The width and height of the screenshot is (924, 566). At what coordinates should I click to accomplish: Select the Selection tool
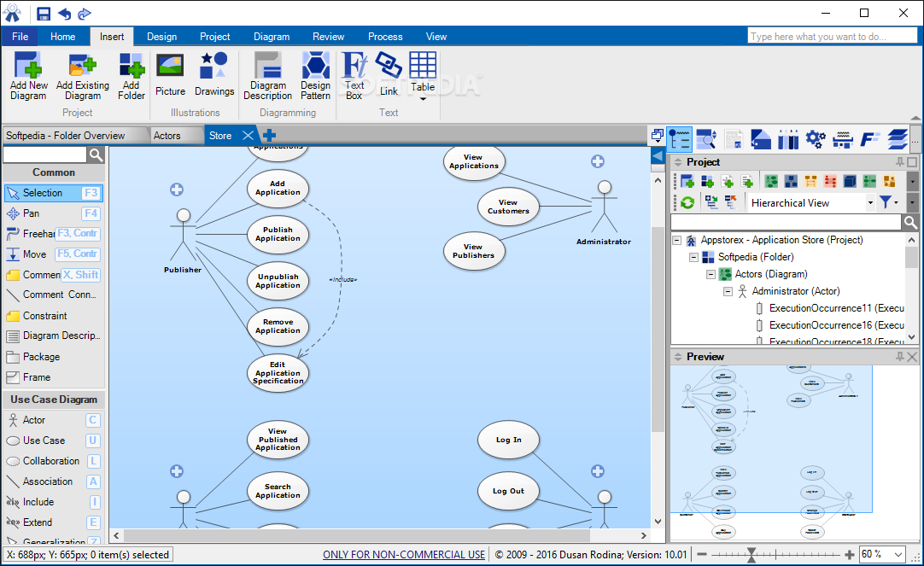pos(53,193)
